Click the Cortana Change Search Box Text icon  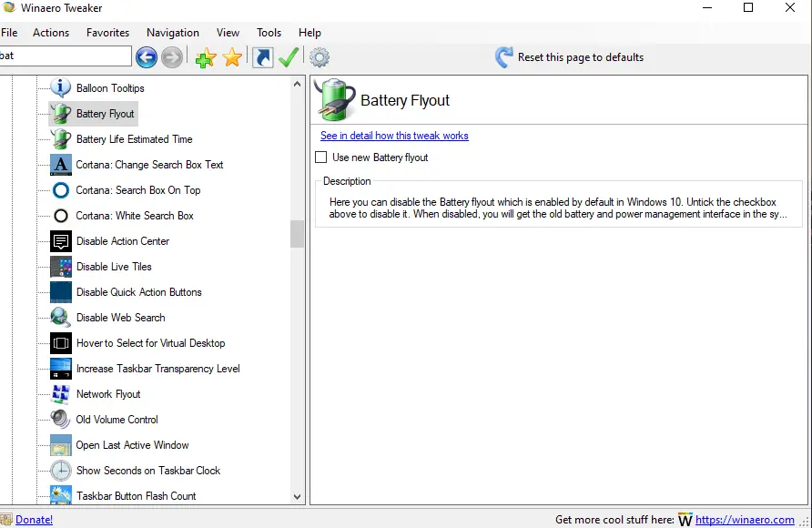(x=61, y=165)
